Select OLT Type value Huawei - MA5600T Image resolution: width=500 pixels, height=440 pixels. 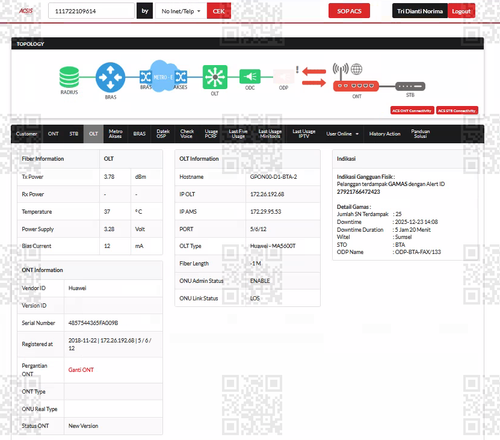(273, 246)
